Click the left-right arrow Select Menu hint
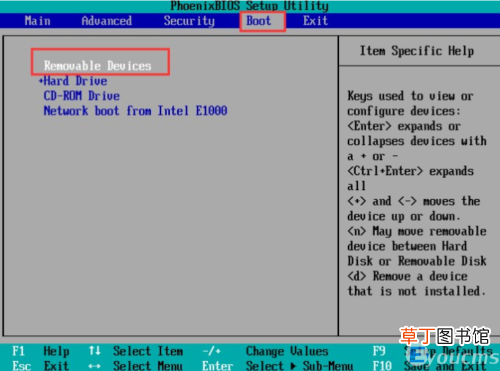500x371 pixels. coord(136,365)
